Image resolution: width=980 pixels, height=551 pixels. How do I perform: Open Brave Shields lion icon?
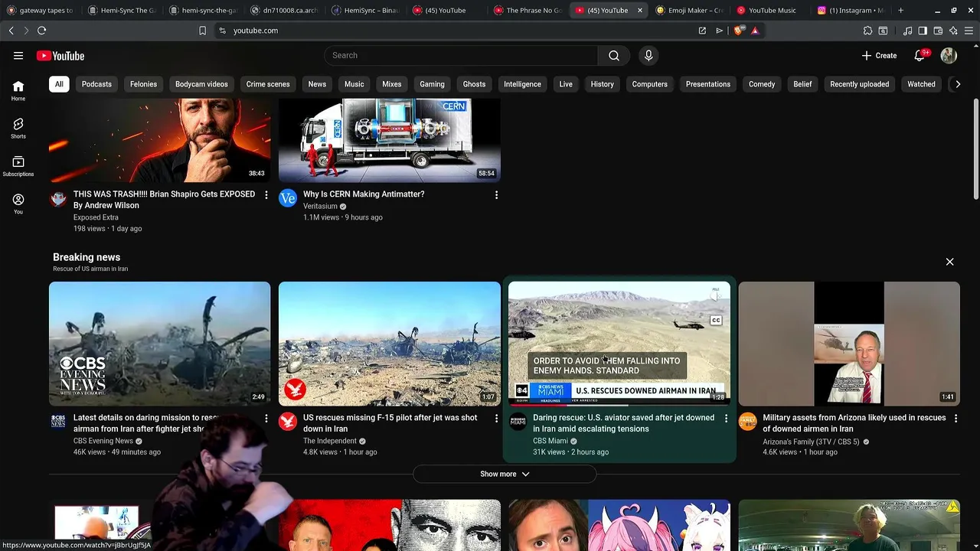(x=738, y=31)
